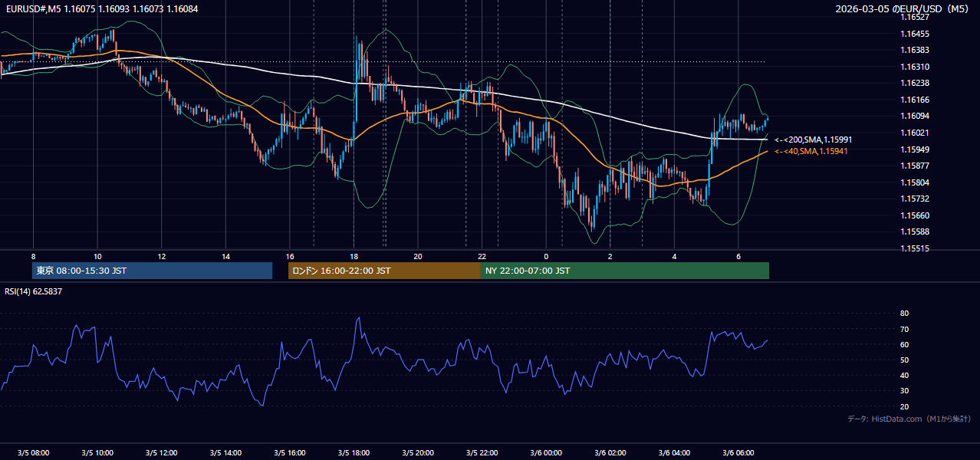The image size is (980, 460).
Task: Click RSI scale value 50
Action: [x=904, y=360]
